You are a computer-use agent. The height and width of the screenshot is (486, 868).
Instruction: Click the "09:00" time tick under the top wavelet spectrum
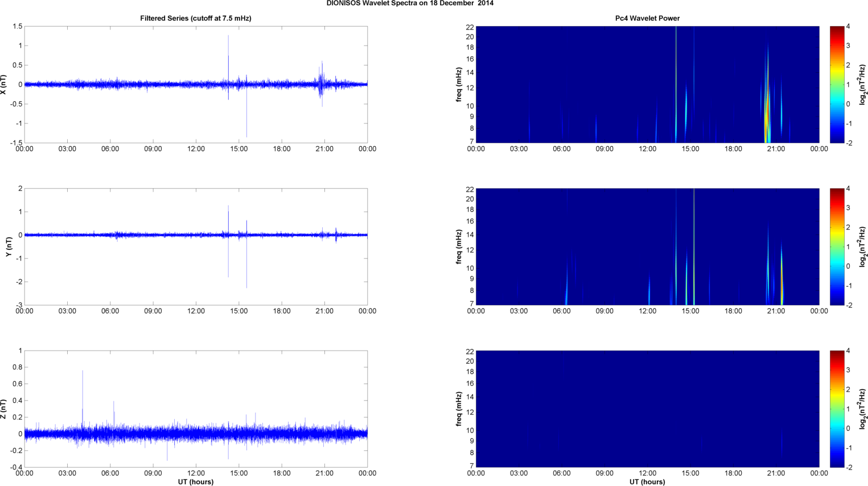[604, 149]
